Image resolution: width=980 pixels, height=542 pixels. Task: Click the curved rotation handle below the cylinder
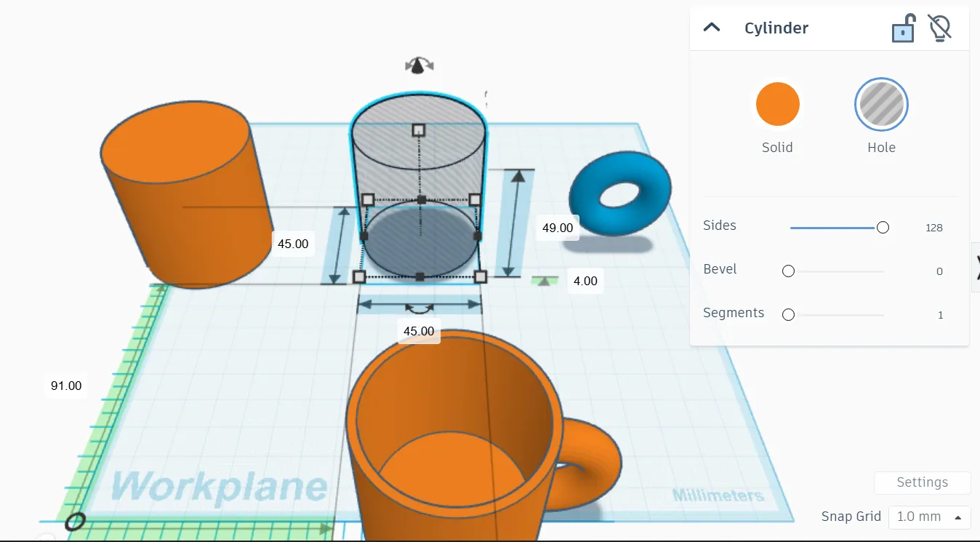point(419,308)
